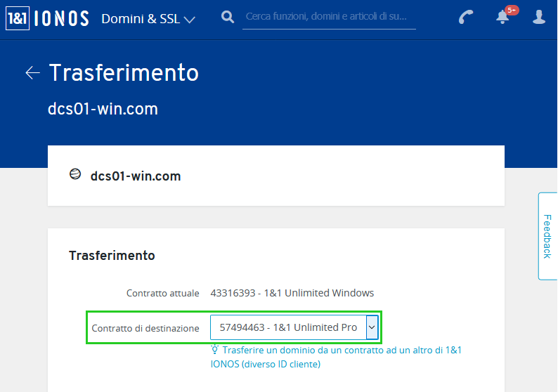Focus the search field 'Cerca funzioni, domini...'
This screenshot has height=392, width=558.
pyautogui.click(x=329, y=17)
